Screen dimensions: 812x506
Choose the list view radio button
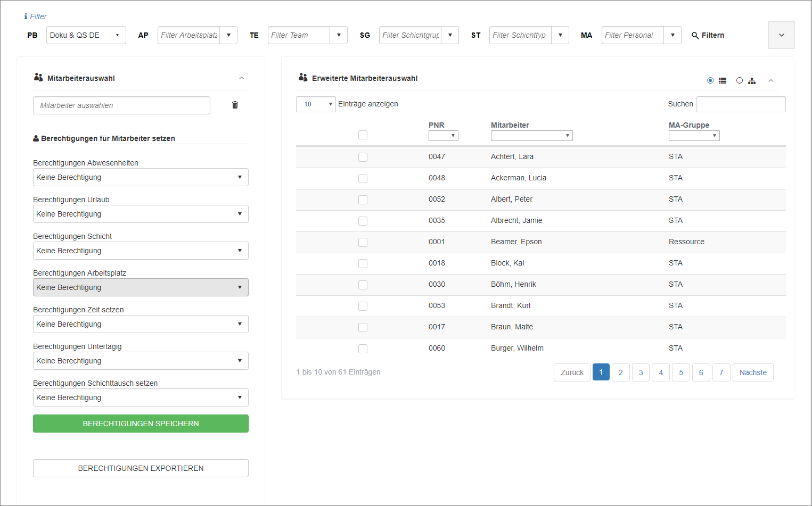(x=710, y=80)
